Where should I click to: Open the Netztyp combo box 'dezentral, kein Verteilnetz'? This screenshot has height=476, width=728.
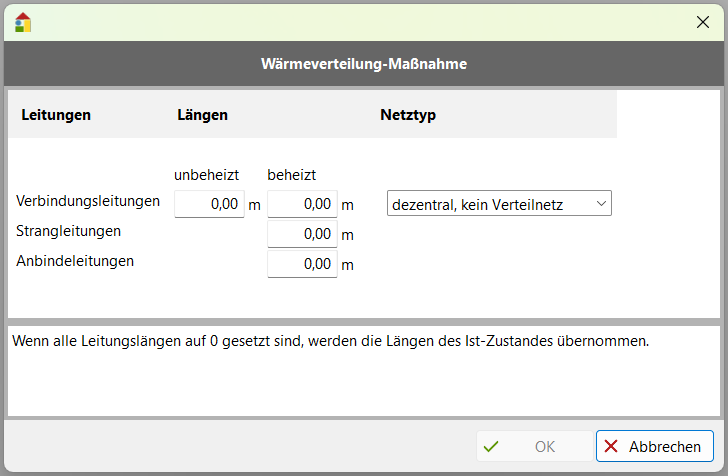coord(490,204)
